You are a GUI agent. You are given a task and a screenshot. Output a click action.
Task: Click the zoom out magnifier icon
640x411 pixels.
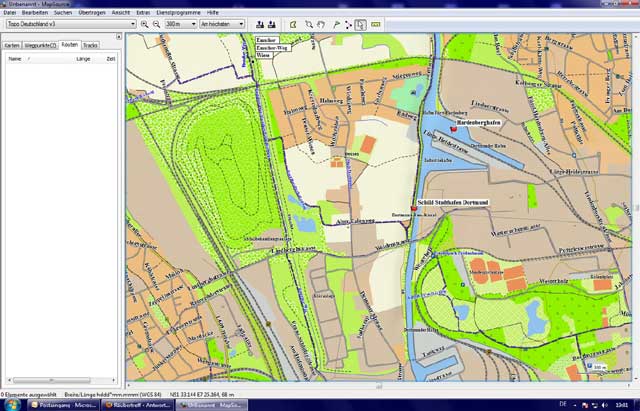(x=156, y=23)
